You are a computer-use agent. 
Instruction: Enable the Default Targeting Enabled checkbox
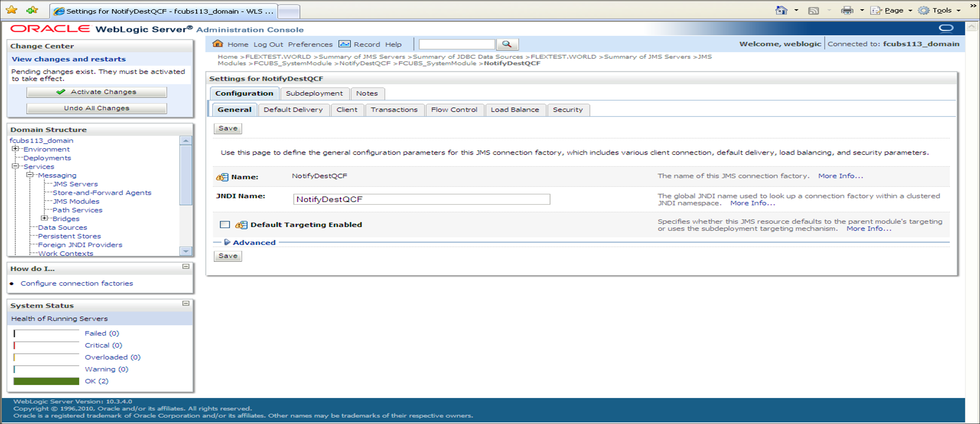pyautogui.click(x=225, y=225)
